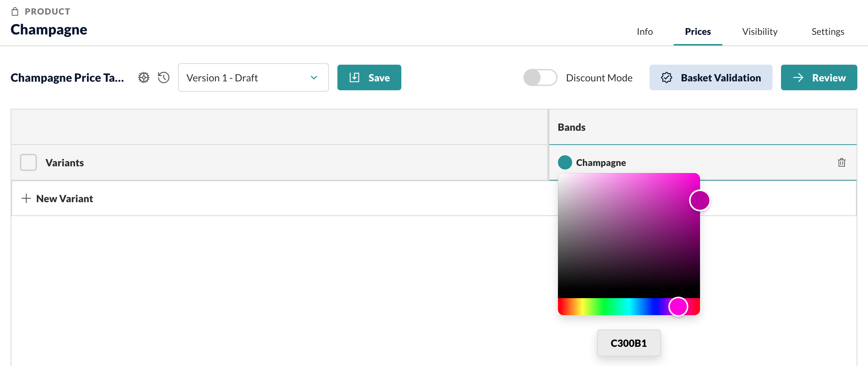Click the Champagne product heading
The width and height of the screenshot is (868, 366).
click(49, 29)
